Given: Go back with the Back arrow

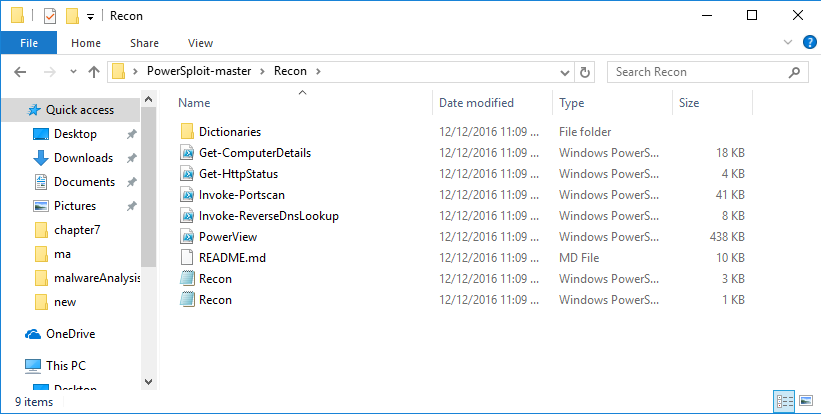Looking at the screenshot, I should (x=20, y=72).
